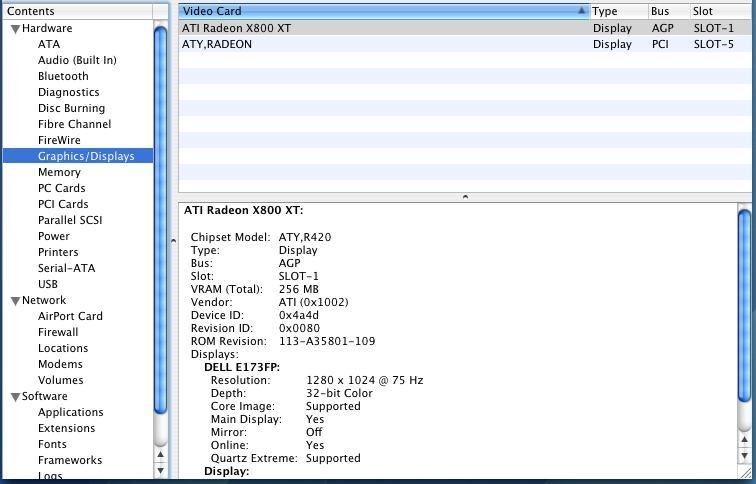Open the Memory section
The height and width of the screenshot is (484, 756).
[59, 172]
